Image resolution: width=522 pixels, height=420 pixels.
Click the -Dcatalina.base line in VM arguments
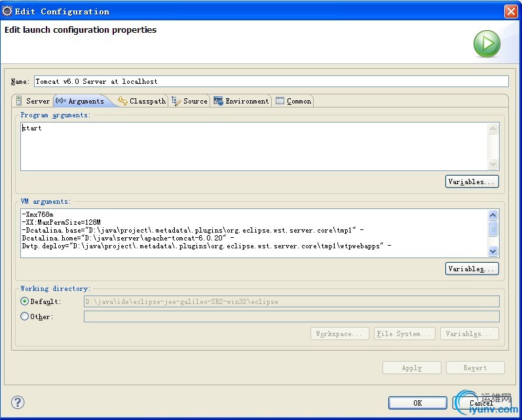(x=193, y=230)
